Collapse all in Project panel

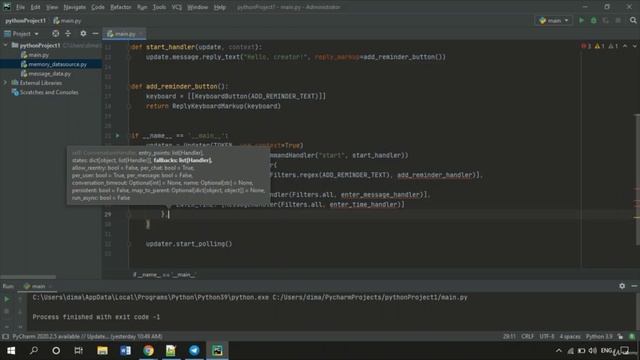coord(68,34)
